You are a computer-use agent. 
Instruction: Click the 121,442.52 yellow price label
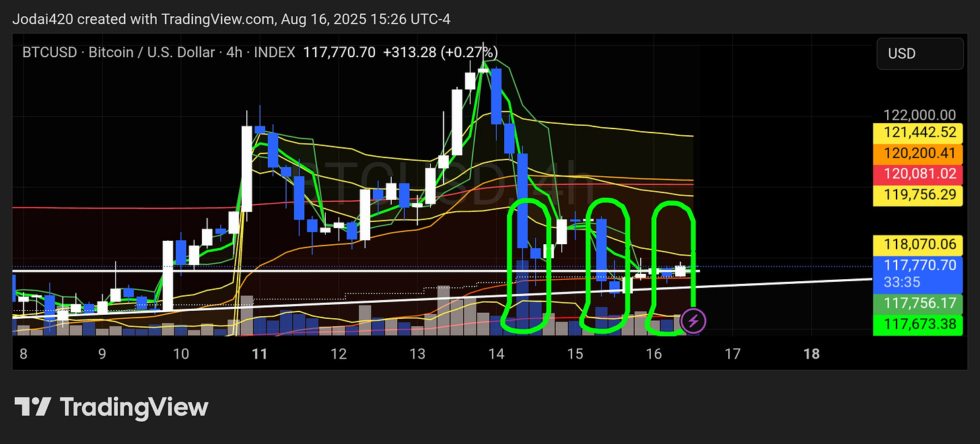click(919, 133)
